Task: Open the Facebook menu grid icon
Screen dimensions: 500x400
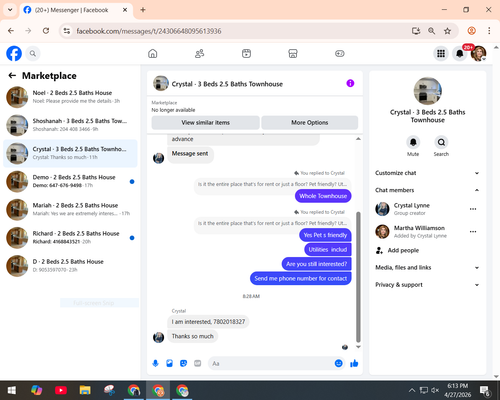Action: (441, 53)
